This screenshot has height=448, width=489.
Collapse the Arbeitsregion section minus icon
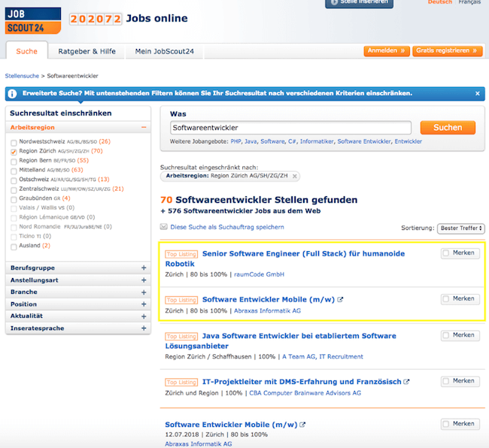tap(144, 127)
